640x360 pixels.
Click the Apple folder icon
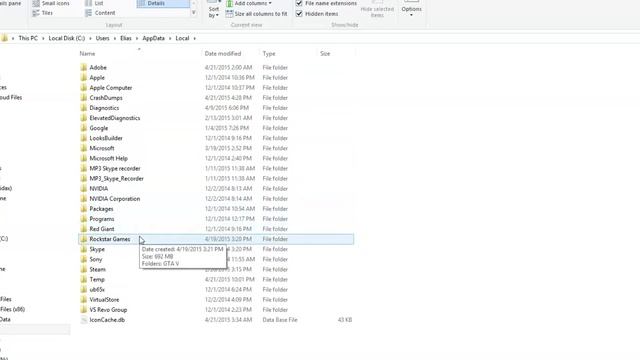84,78
